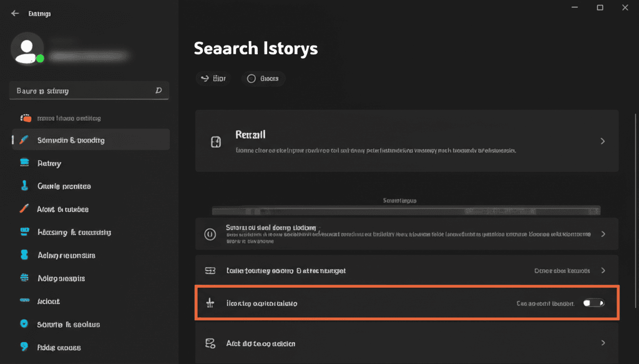Select the round radio filter chip
Viewport: 639px width, 364px height.
263,79
